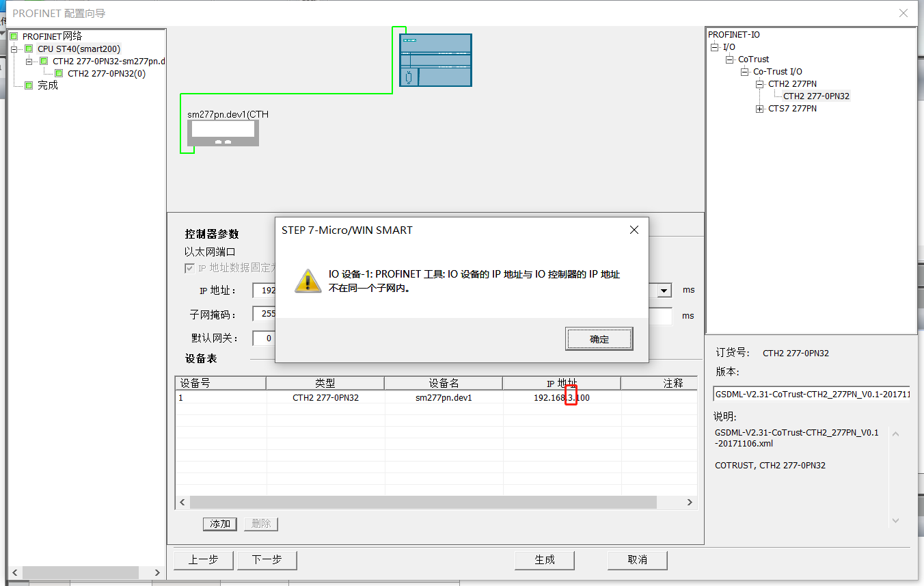Click the 注释 column header
The image size is (924, 586).
pos(660,383)
